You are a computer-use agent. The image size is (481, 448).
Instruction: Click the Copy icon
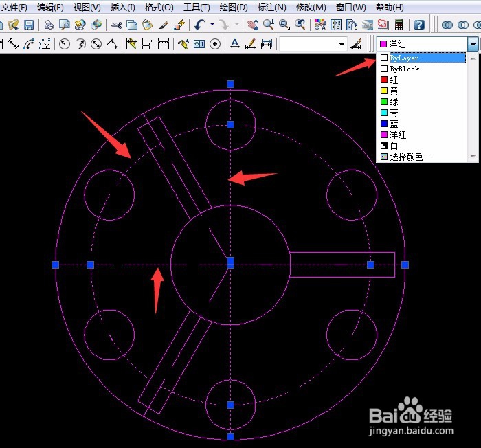[x=132, y=25]
